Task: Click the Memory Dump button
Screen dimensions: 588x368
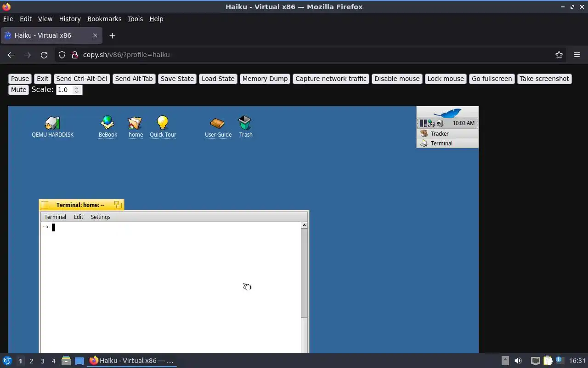Action: tap(265, 79)
